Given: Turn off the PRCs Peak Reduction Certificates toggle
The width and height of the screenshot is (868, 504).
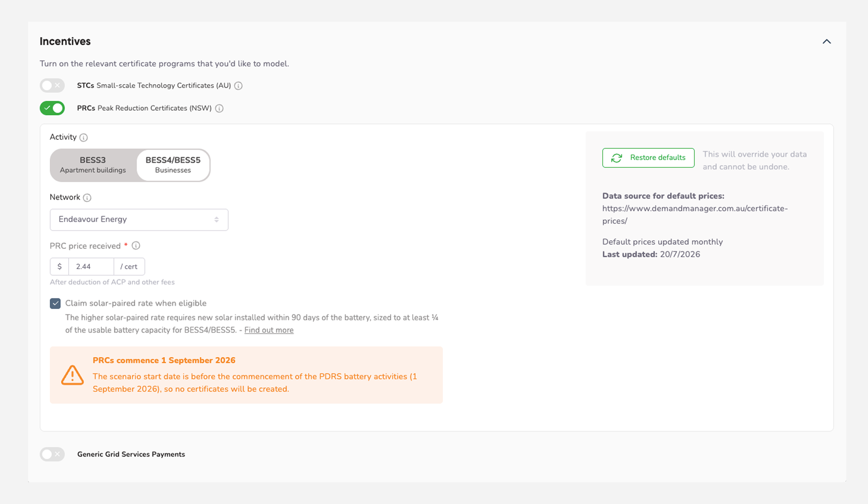Looking at the screenshot, I should click(52, 108).
